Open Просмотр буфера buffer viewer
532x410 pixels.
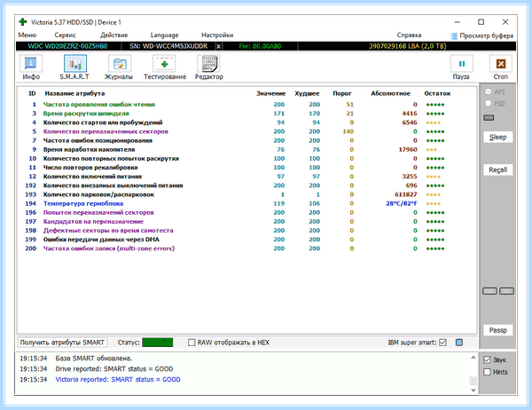click(x=481, y=35)
